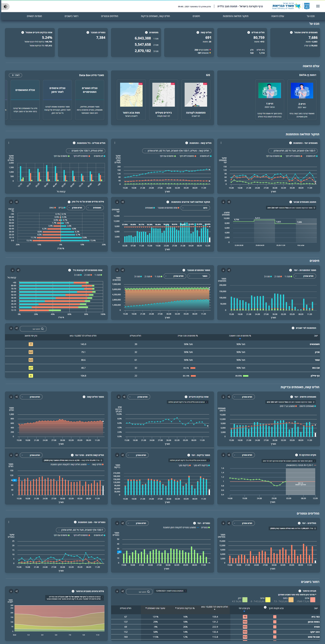Go to רמזור בישובים navigation tab
The image size is (325, 644).
(x=71, y=16)
